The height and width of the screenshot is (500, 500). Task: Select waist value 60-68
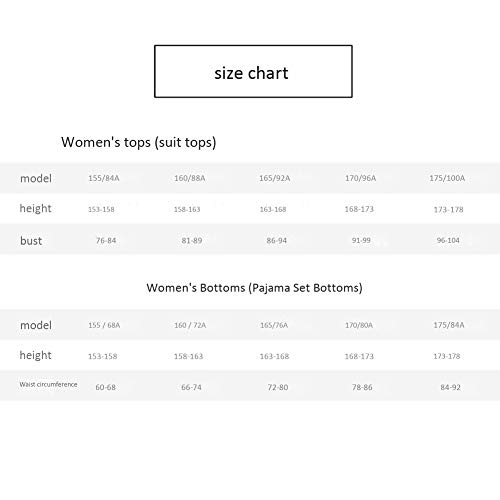[x=105, y=387]
